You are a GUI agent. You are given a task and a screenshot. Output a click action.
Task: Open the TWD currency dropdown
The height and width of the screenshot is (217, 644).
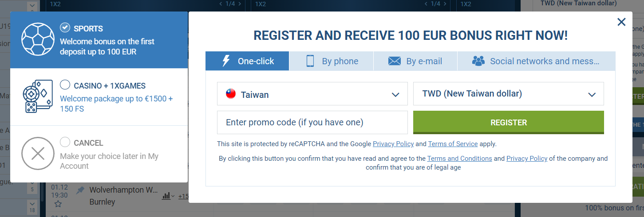[509, 94]
